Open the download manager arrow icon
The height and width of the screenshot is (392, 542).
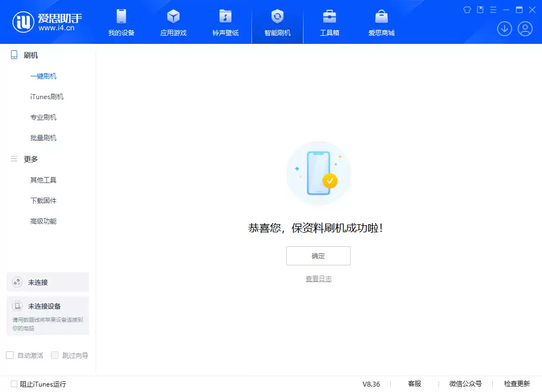coord(504,29)
